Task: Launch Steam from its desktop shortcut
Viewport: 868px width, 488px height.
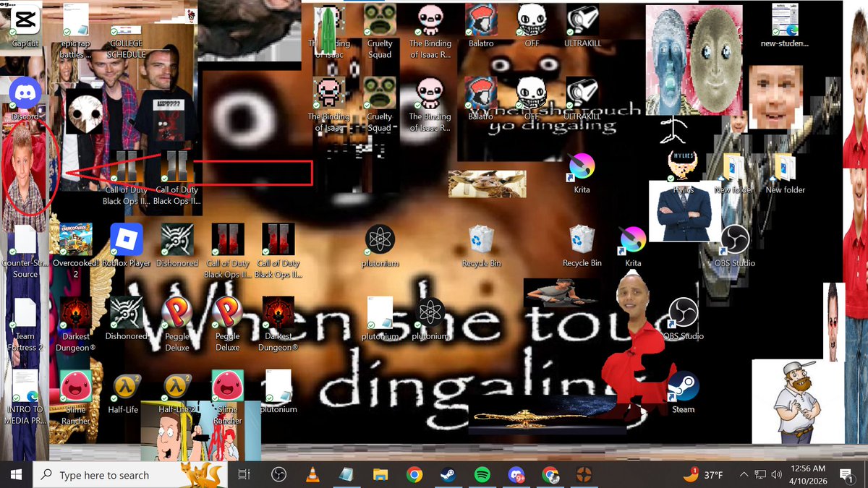Action: click(683, 392)
